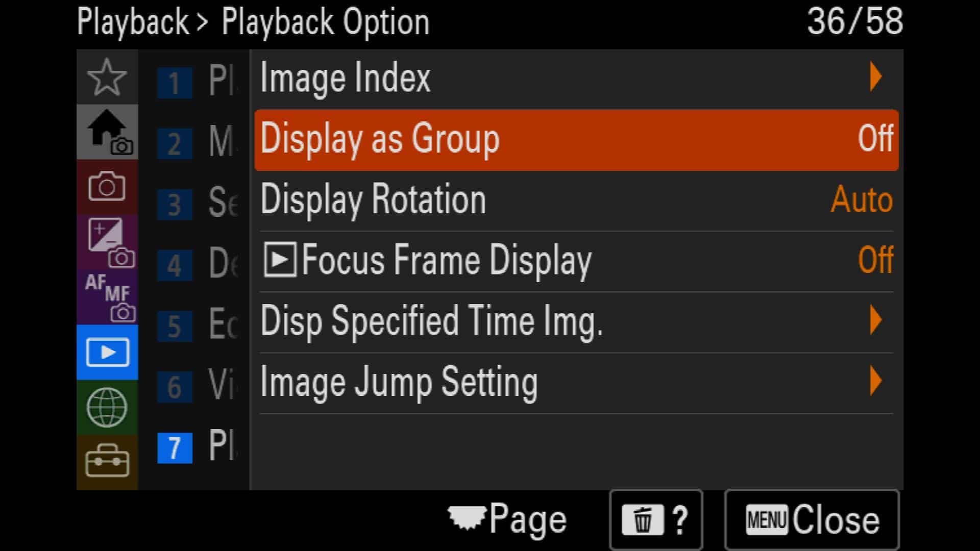Image resolution: width=980 pixels, height=551 pixels.
Task: Select submenu group number 4
Action: 175,265
